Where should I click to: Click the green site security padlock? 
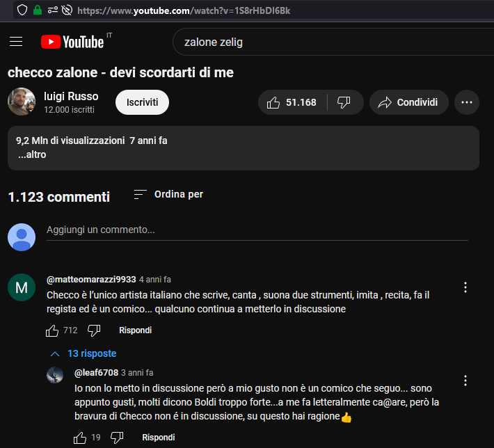[x=38, y=10]
